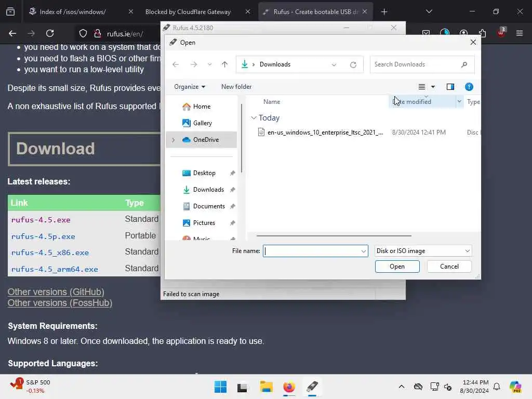The image size is (532, 399).
Task: Open the view options dropdown arrow
Action: (x=433, y=87)
